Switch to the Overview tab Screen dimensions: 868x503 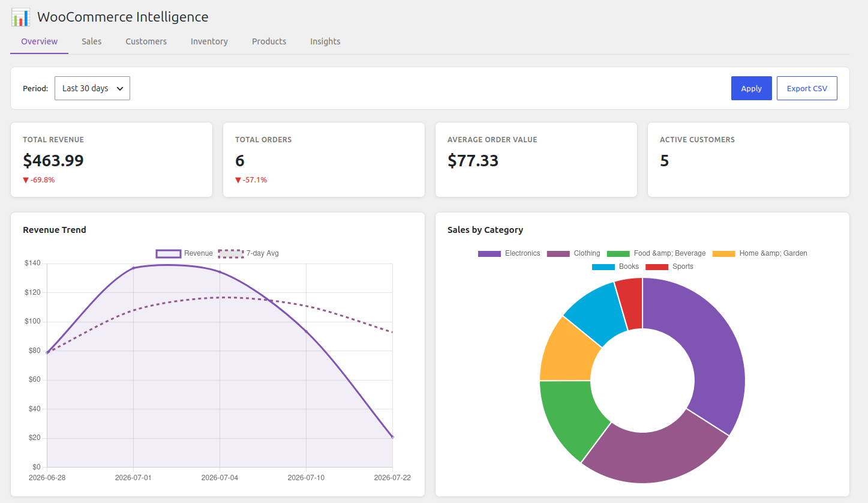[x=40, y=41]
